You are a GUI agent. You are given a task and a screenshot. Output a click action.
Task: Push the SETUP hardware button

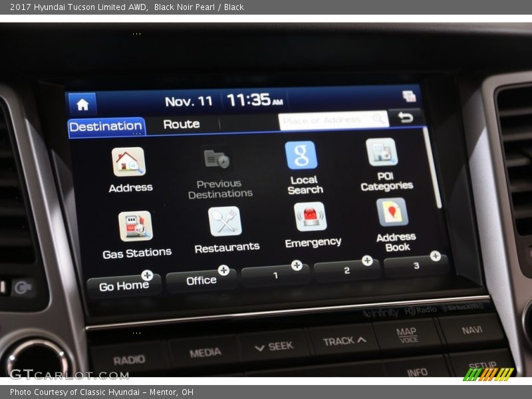click(482, 364)
